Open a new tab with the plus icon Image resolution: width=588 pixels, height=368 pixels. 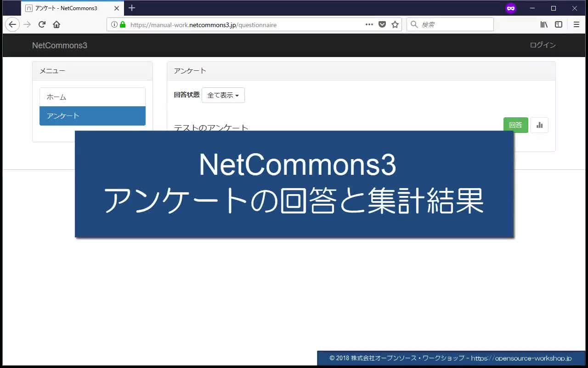point(132,8)
